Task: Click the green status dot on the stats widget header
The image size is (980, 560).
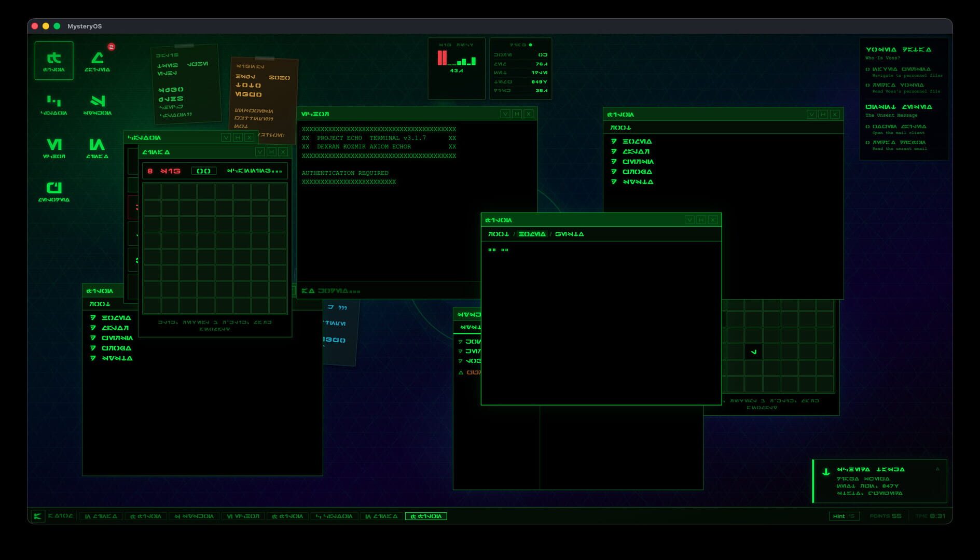Action: pyautogui.click(x=530, y=45)
